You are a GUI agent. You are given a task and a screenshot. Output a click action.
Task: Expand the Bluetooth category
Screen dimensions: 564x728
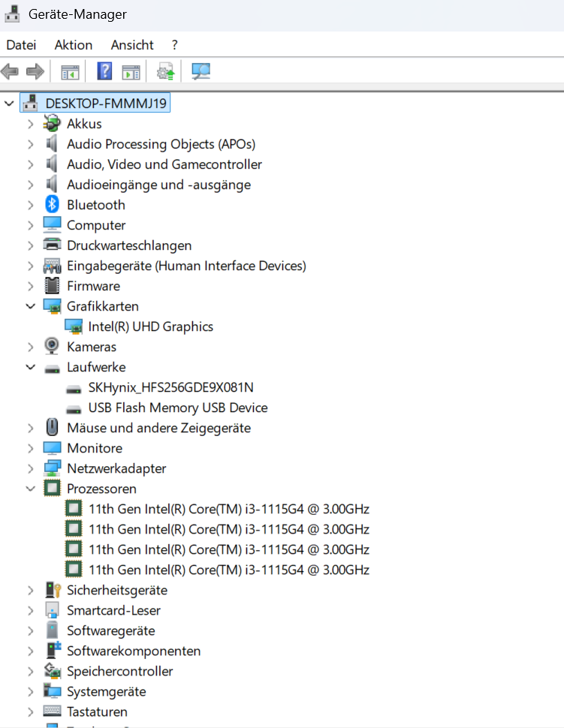[x=31, y=205]
